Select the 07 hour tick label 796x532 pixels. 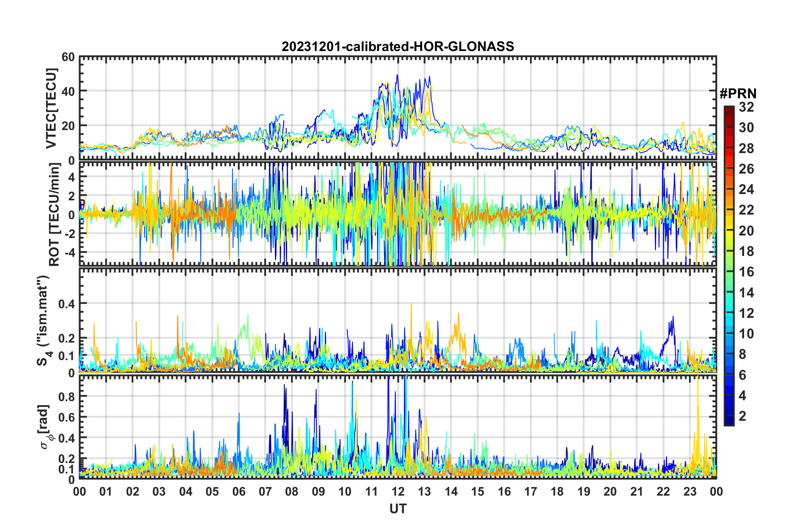pos(265,491)
